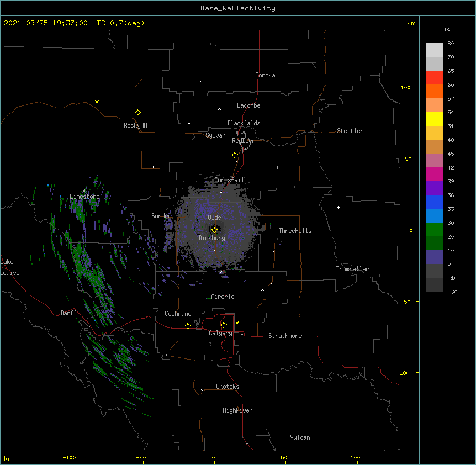The width and height of the screenshot is (476, 465).
Task: Click the yellow diamond marker south of RedDeer
Action: click(235, 155)
